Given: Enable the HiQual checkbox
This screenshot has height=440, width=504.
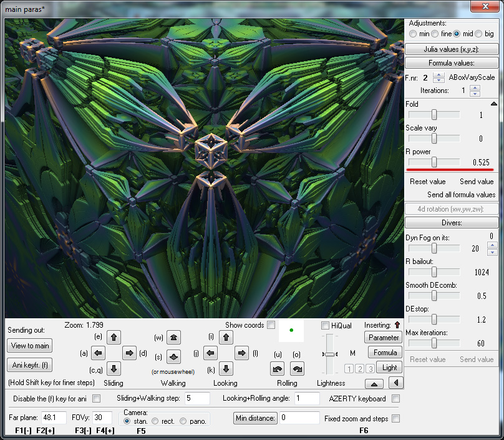Looking at the screenshot, I should 325,325.
